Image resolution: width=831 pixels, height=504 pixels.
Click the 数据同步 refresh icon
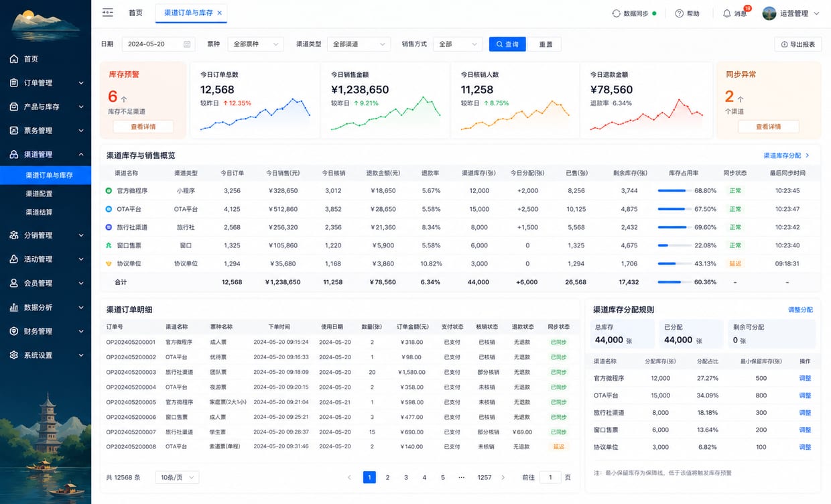pyautogui.click(x=617, y=13)
